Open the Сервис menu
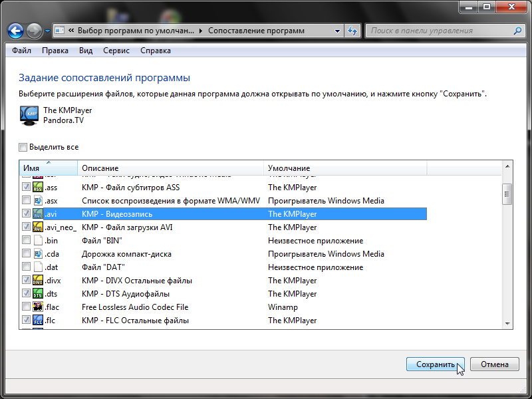This screenshot has height=399, width=532. pos(116,51)
